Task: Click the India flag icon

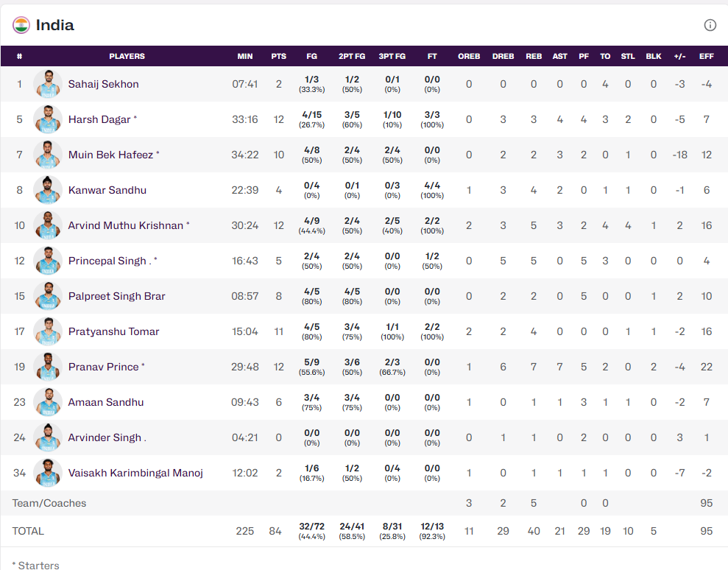Action: (21, 25)
